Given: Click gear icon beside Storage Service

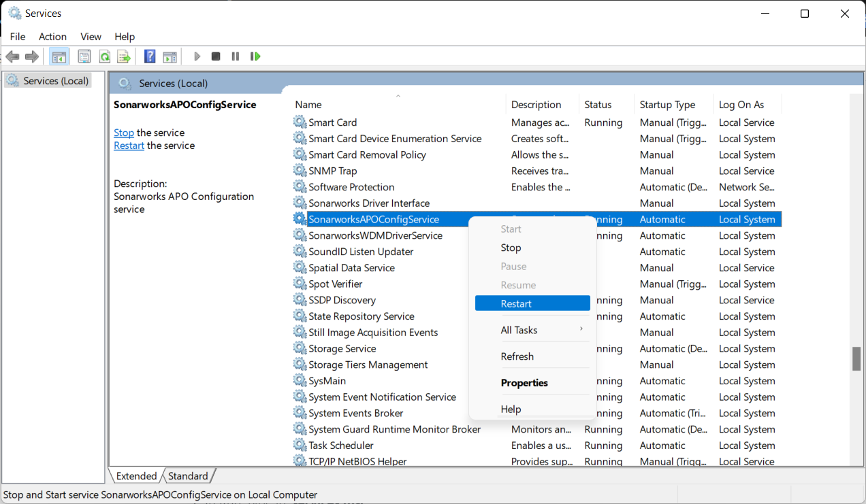Looking at the screenshot, I should (300, 348).
